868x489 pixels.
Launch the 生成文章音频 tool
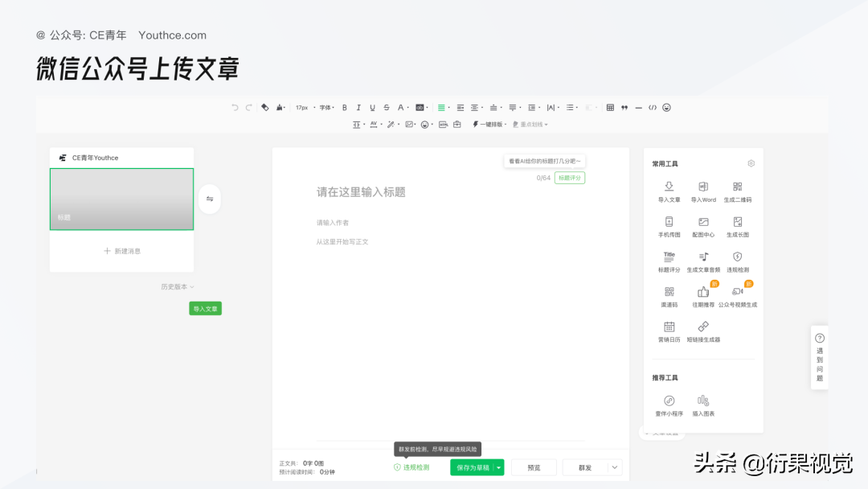[703, 257]
